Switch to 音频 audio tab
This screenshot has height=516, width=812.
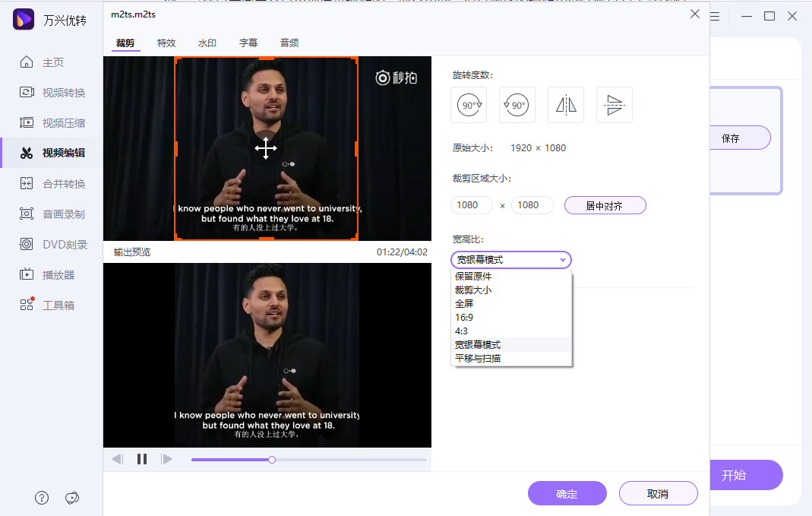click(289, 43)
